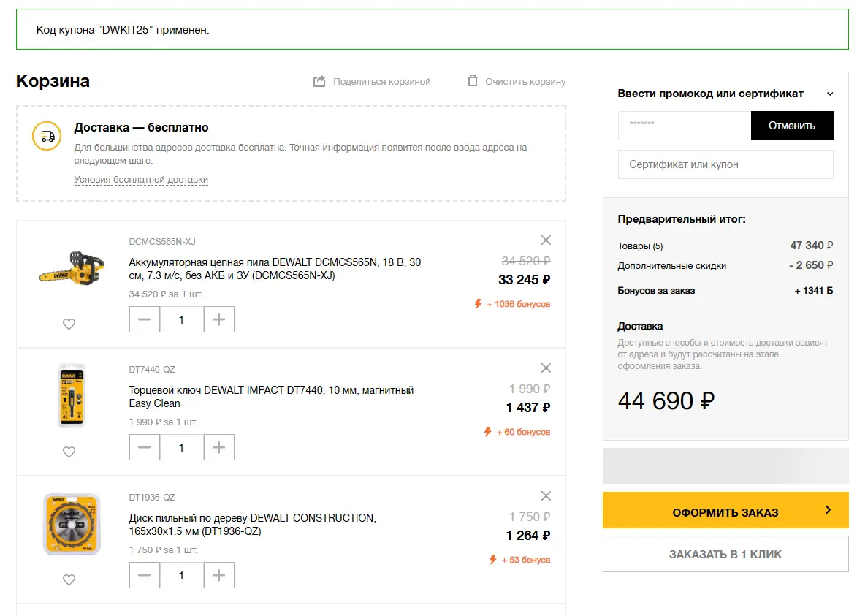Decrease quantity of the DT1936 saw disc
The height and width of the screenshot is (616, 857).
(144, 575)
